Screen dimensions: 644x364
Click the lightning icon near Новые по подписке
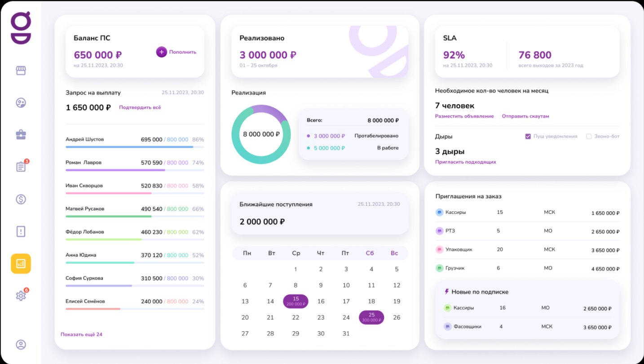[446, 292]
